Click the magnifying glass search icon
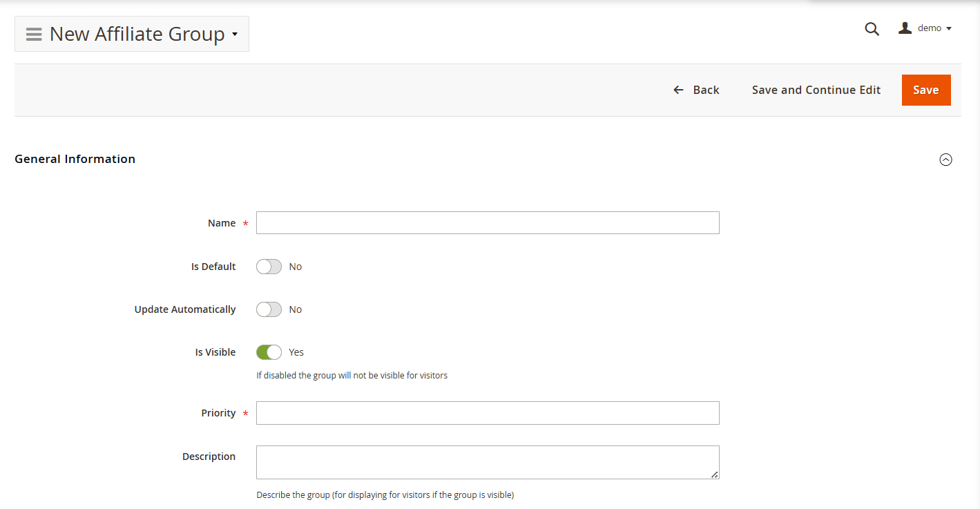 872,29
